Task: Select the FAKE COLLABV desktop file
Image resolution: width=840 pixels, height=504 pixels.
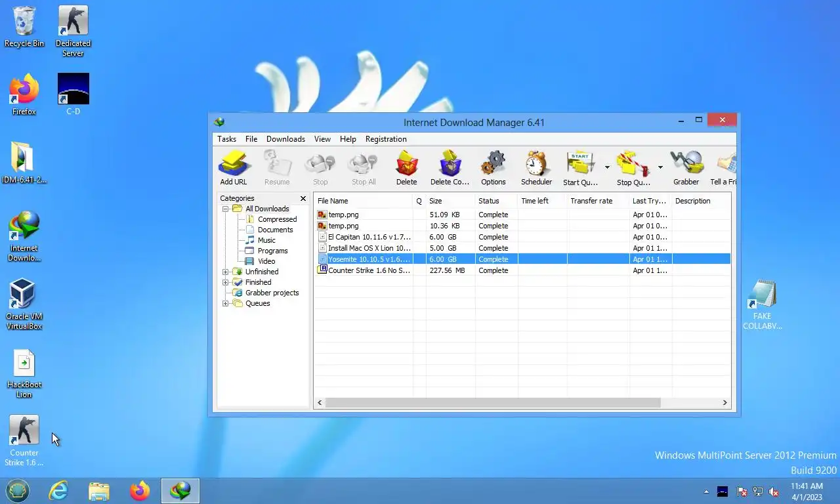Action: click(762, 304)
